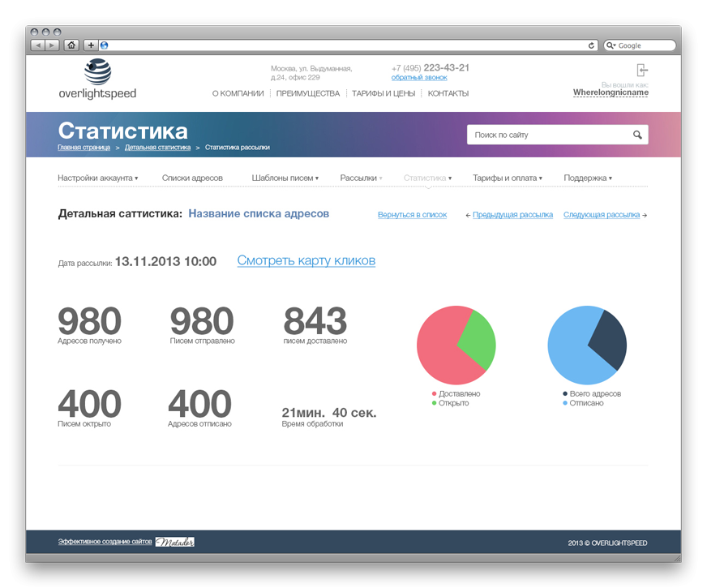Viewport: 707px width, 588px height.
Task: Expand 'Тарифы и оплата' dropdown
Action: click(x=508, y=178)
